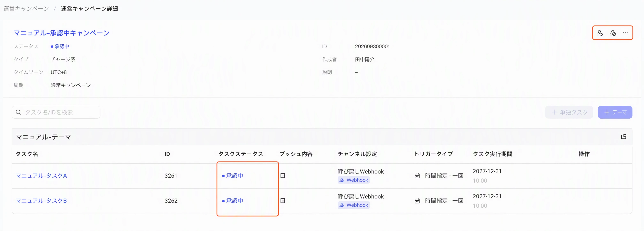This screenshot has height=231, width=644.
Task: Click task ID 3262
Action: [171, 201]
